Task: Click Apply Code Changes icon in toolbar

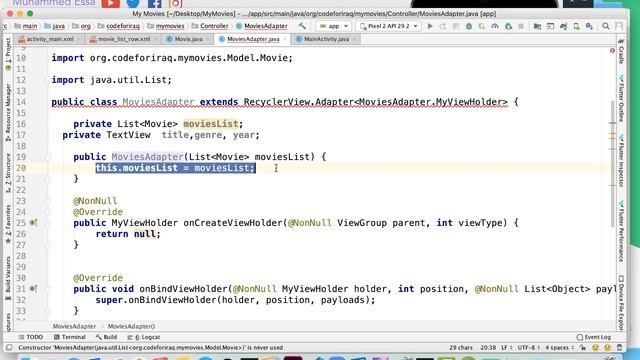Action: click(x=456, y=26)
